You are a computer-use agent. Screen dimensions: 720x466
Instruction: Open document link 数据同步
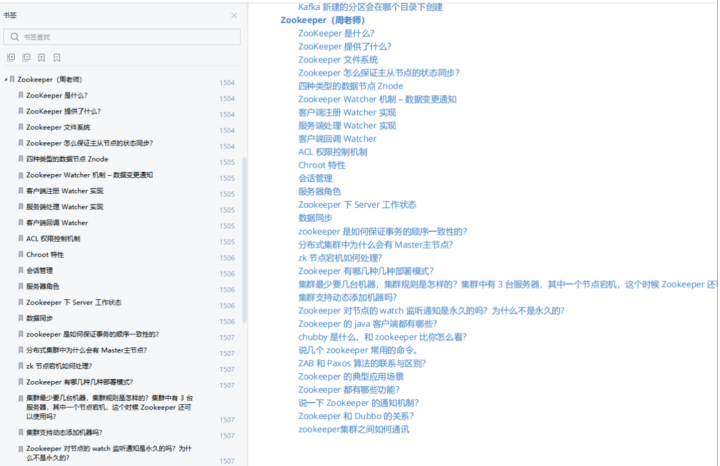315,218
